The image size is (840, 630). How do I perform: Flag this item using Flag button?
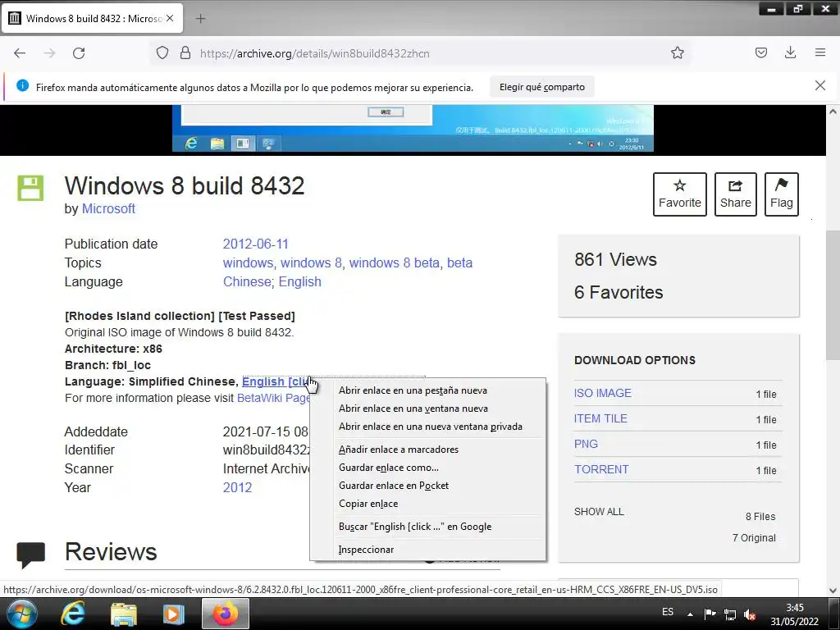[x=782, y=194]
